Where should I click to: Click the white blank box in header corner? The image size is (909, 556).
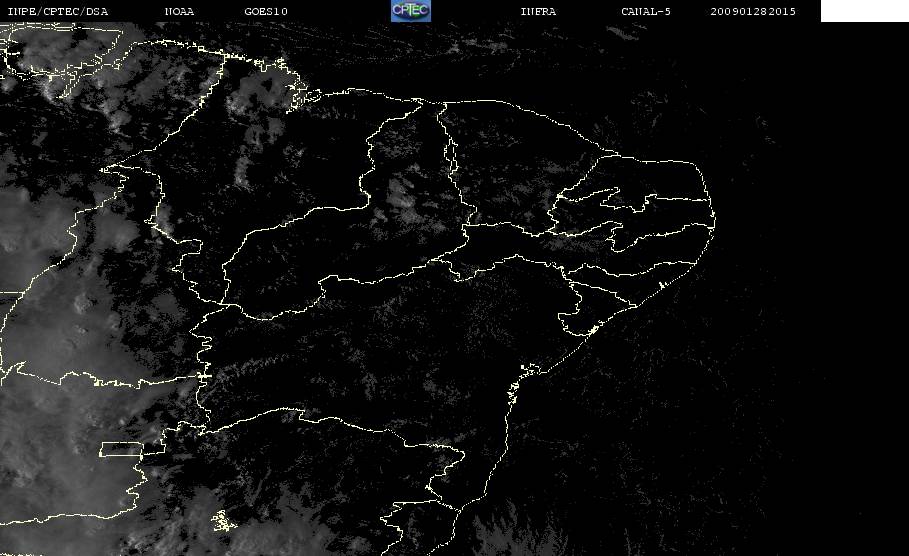[x=864, y=10]
